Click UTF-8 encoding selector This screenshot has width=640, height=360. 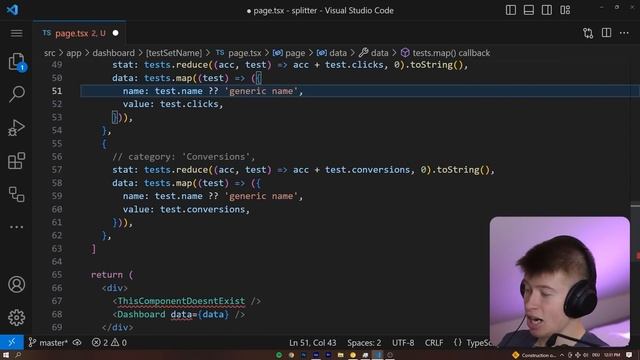(403, 342)
